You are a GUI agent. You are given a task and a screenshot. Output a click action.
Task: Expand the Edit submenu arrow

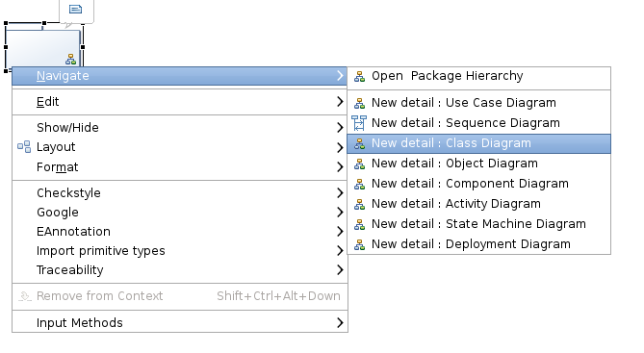340,101
